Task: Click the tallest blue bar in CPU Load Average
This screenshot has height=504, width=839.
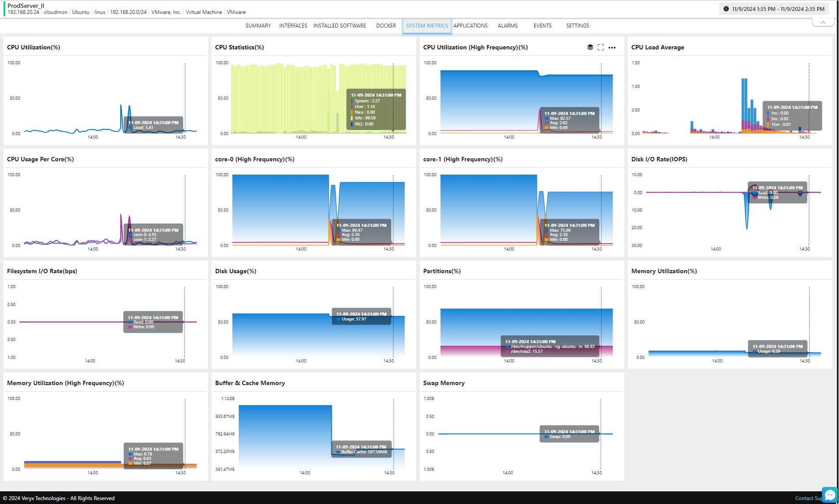Action: pyautogui.click(x=744, y=105)
